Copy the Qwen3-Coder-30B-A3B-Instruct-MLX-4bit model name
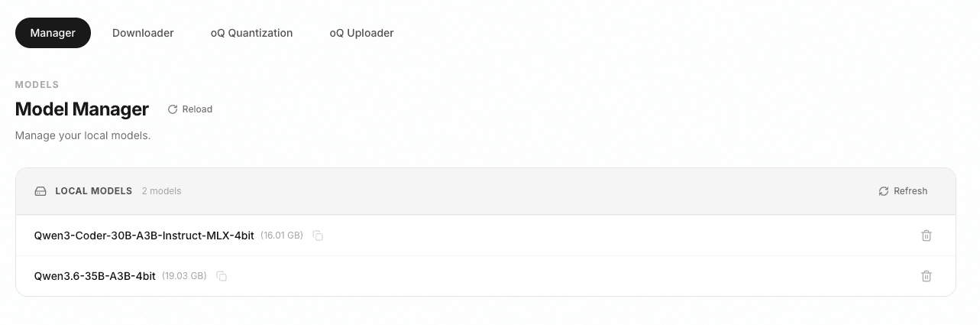 tap(319, 236)
